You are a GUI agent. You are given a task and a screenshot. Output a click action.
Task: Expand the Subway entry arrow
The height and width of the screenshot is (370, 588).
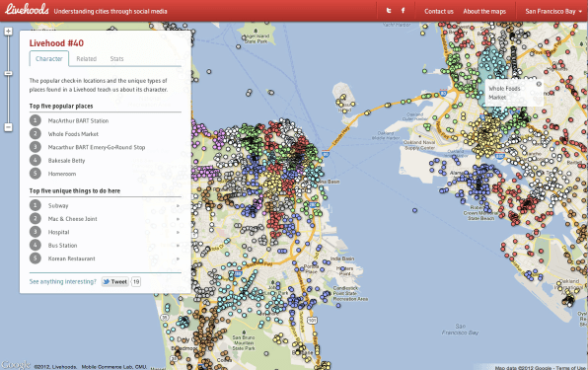pyautogui.click(x=178, y=206)
